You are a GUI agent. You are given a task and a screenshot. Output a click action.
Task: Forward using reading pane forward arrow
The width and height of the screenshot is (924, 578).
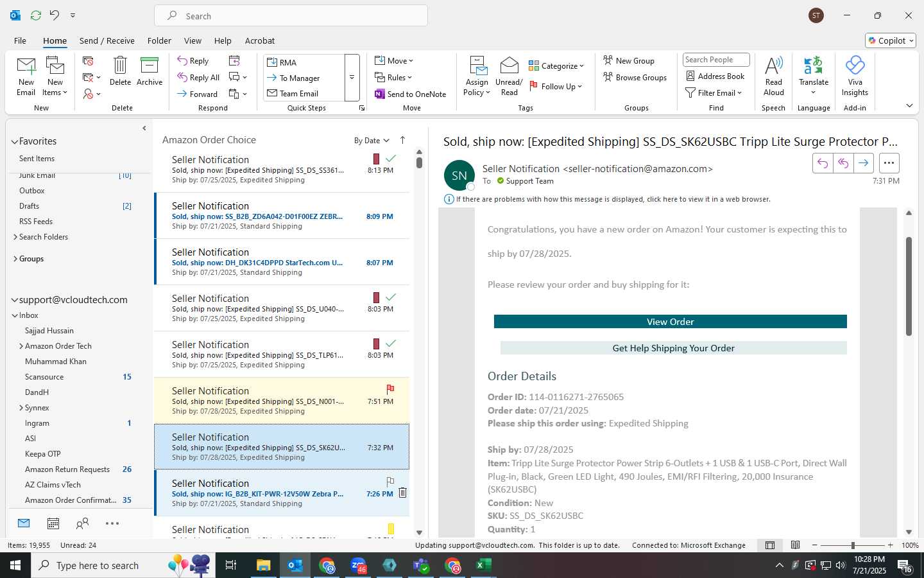[x=864, y=163]
